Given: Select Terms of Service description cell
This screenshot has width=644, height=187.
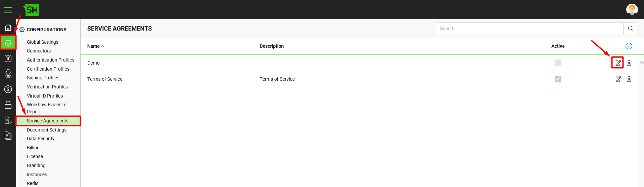Looking at the screenshot, I should [277, 79].
